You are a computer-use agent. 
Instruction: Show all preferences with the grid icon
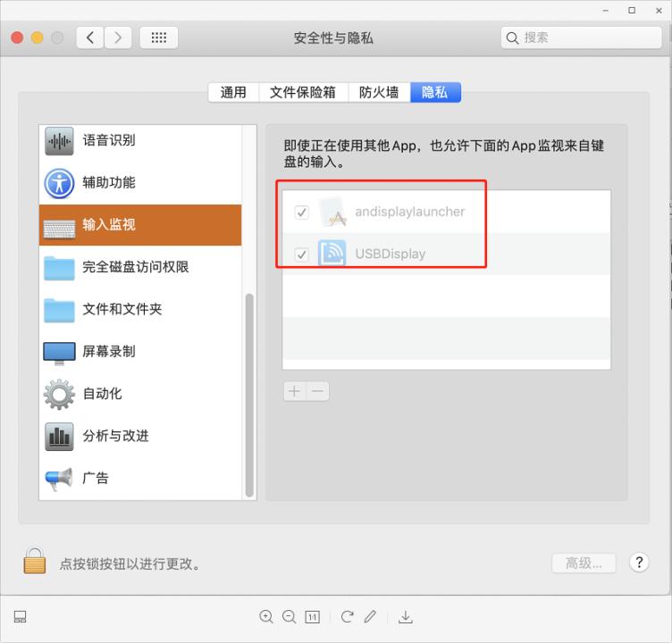coord(159,38)
